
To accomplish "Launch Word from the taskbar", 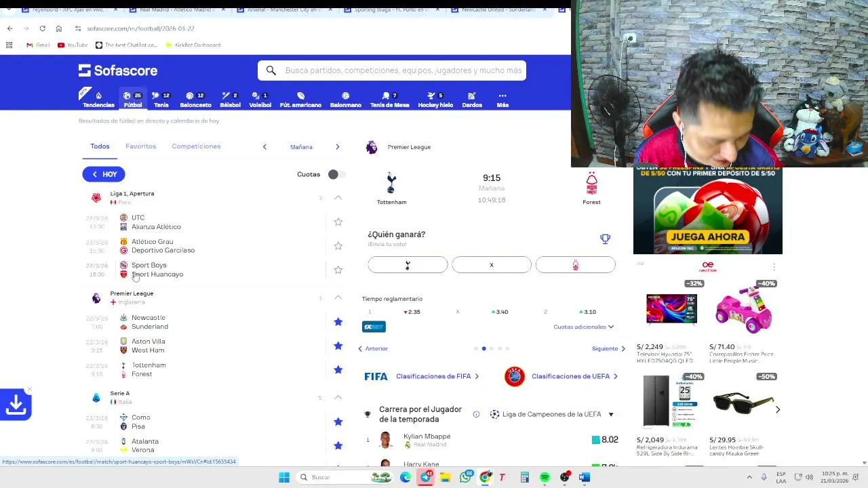I will (585, 477).
